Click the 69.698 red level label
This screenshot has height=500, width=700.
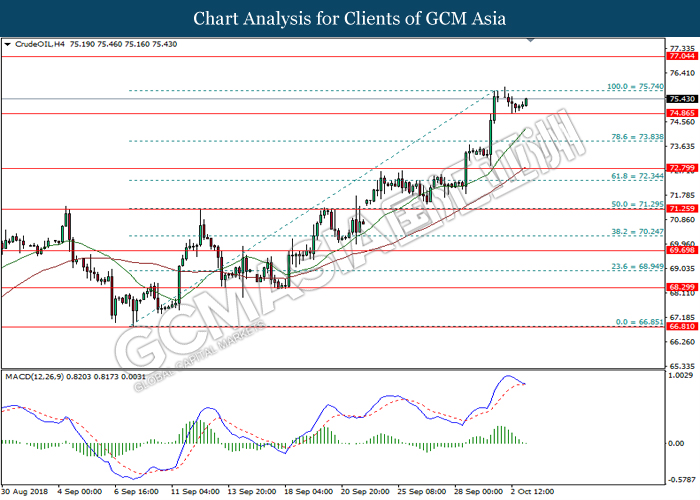[x=682, y=250]
